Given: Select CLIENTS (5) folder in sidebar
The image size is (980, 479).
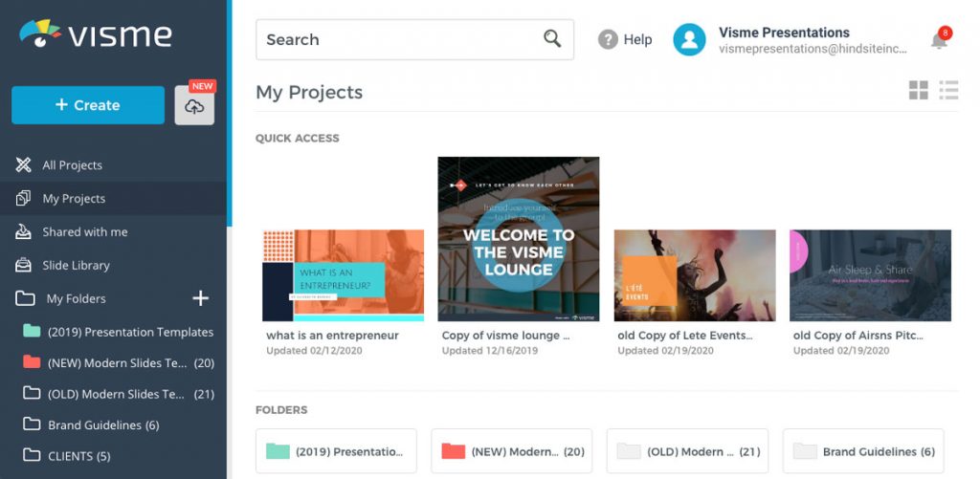Looking at the screenshot, I should click(79, 455).
